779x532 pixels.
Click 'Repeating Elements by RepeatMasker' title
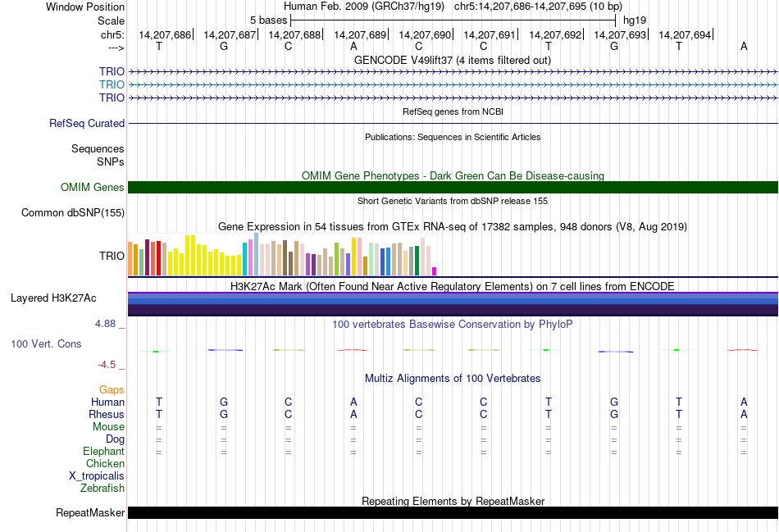click(453, 501)
